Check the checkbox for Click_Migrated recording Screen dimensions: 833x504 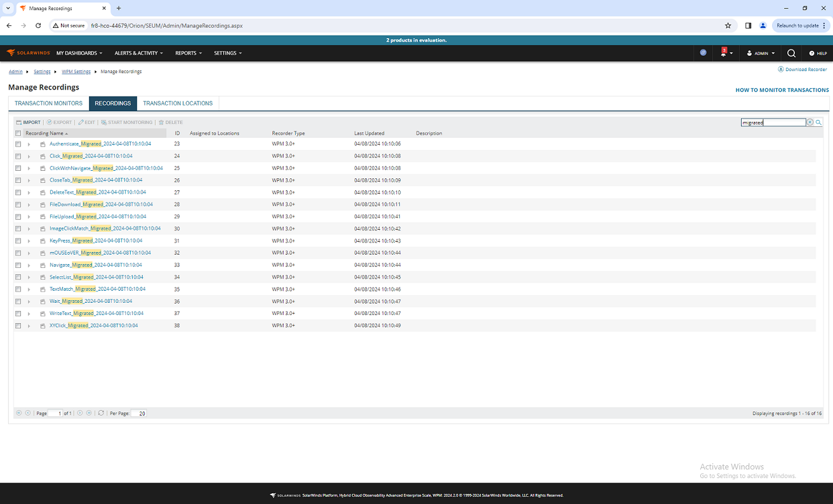(x=18, y=156)
